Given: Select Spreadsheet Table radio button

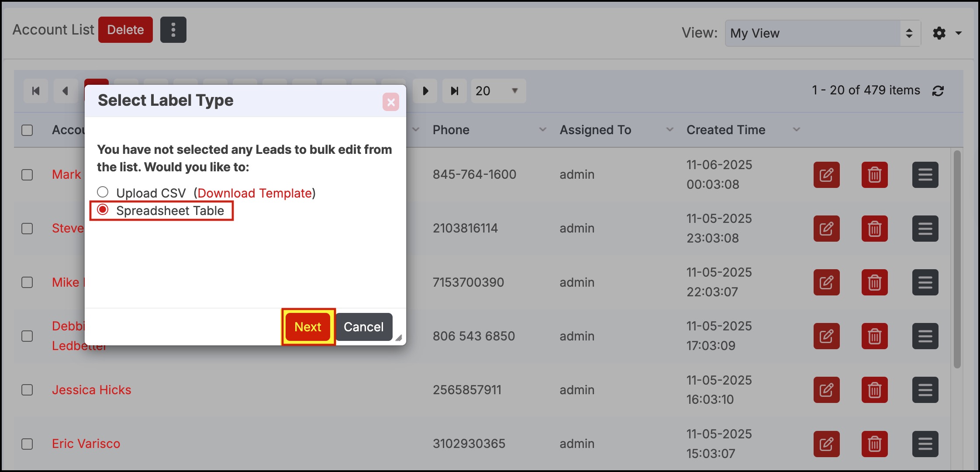Looking at the screenshot, I should 103,210.
